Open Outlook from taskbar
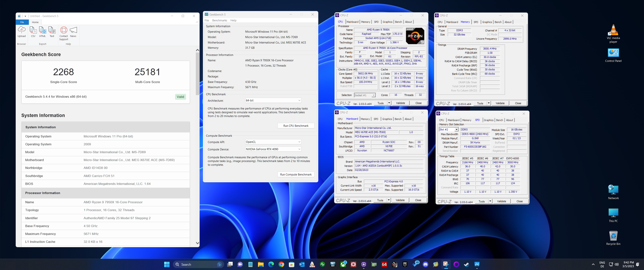Viewport: 644px width, 270px height. (302, 264)
